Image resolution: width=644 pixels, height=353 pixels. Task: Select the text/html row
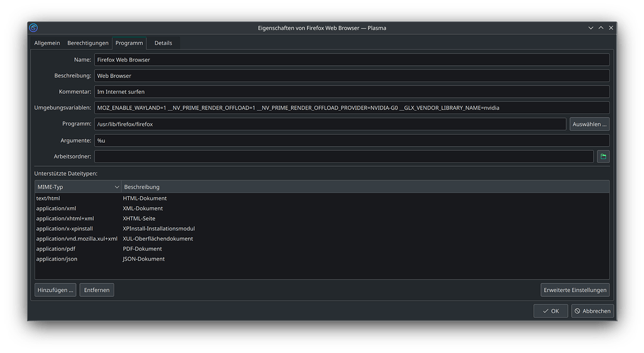pos(322,198)
